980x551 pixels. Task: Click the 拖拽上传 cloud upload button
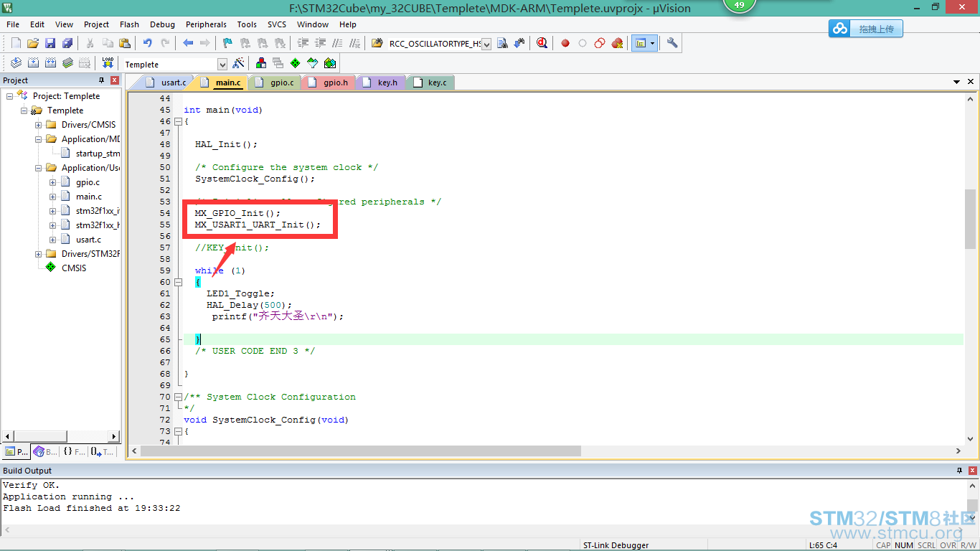coord(866,29)
